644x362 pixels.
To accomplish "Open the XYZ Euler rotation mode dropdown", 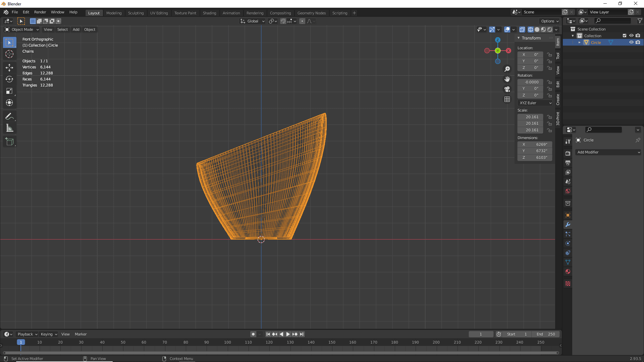I will pos(535,103).
